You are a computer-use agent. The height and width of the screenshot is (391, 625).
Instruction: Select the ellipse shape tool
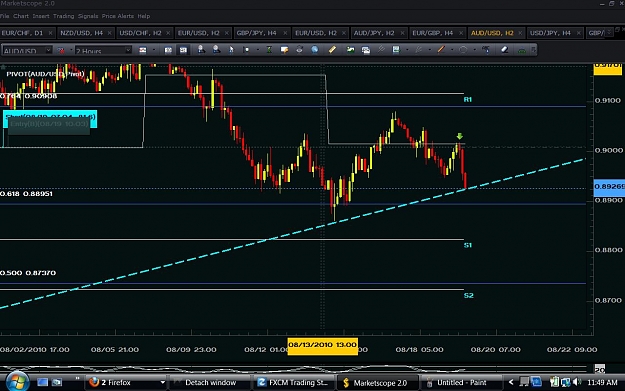pyautogui.click(x=463, y=50)
